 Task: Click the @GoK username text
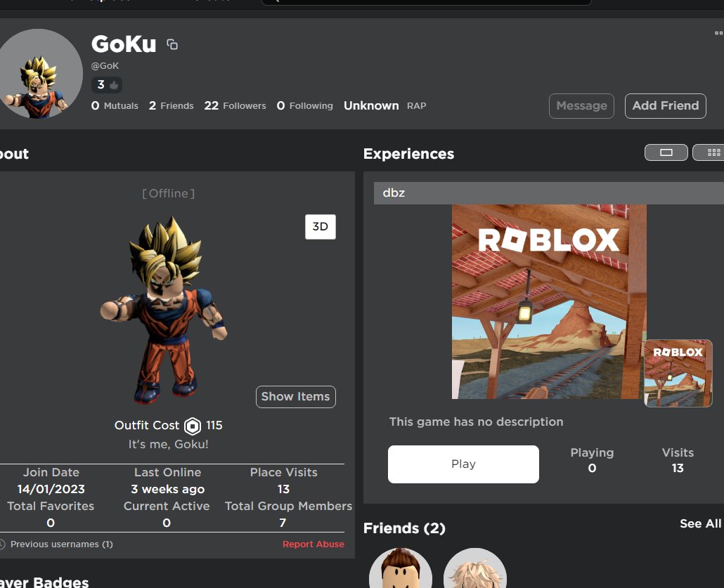coord(105,66)
